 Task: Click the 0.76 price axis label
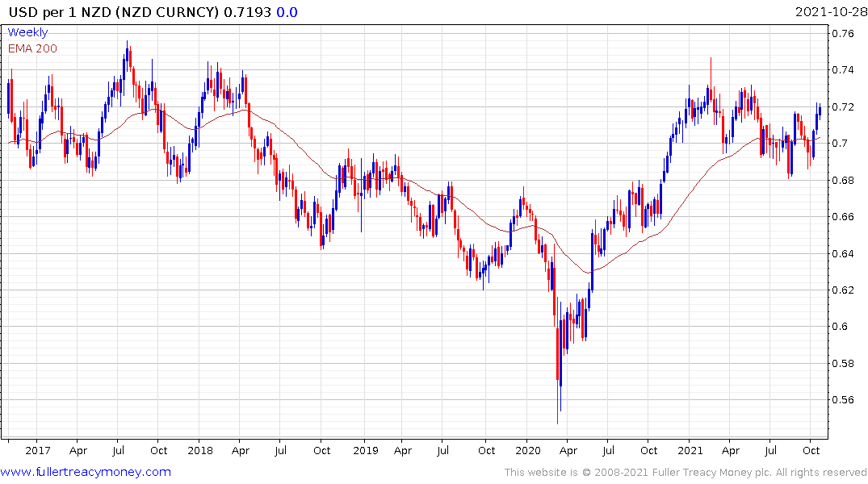(843, 34)
